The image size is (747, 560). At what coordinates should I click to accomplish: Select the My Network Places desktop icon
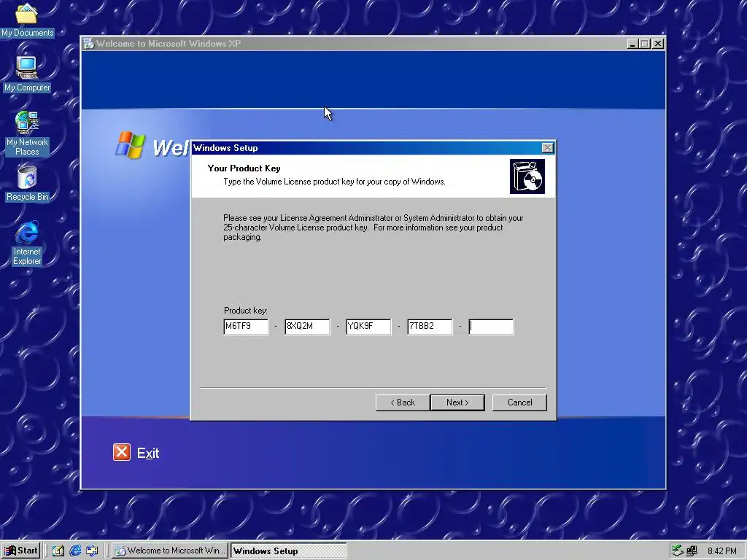tap(27, 133)
